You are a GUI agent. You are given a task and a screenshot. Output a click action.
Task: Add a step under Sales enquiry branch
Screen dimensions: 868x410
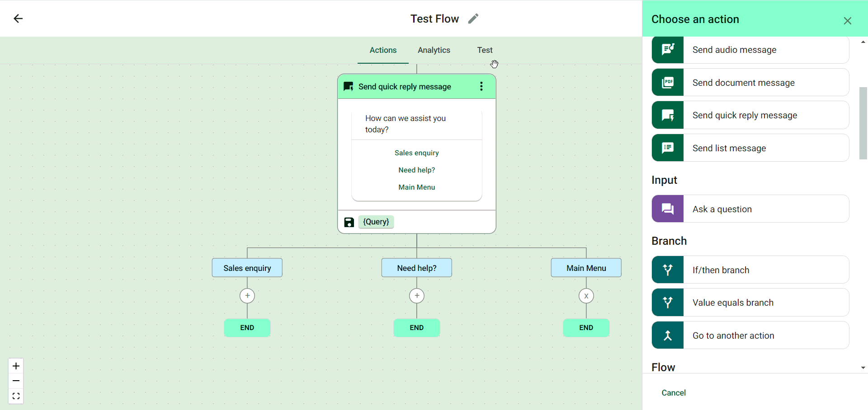coord(247,296)
